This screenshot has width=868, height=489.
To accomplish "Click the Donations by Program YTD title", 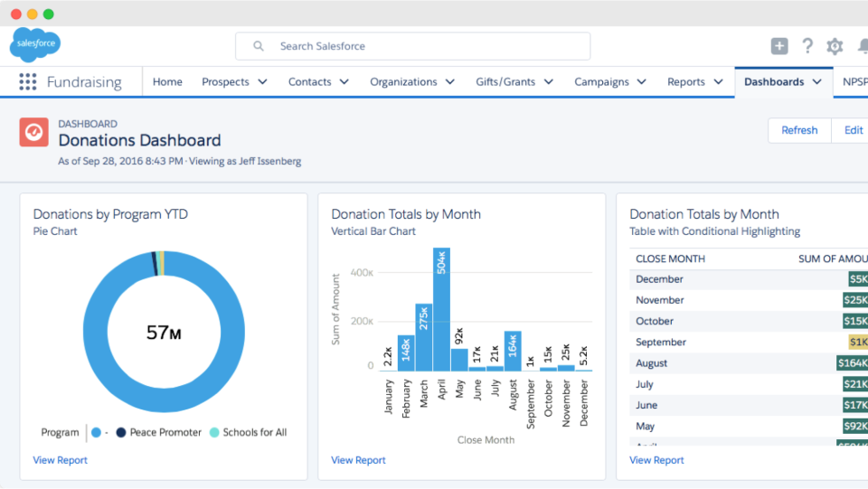I will [x=110, y=214].
